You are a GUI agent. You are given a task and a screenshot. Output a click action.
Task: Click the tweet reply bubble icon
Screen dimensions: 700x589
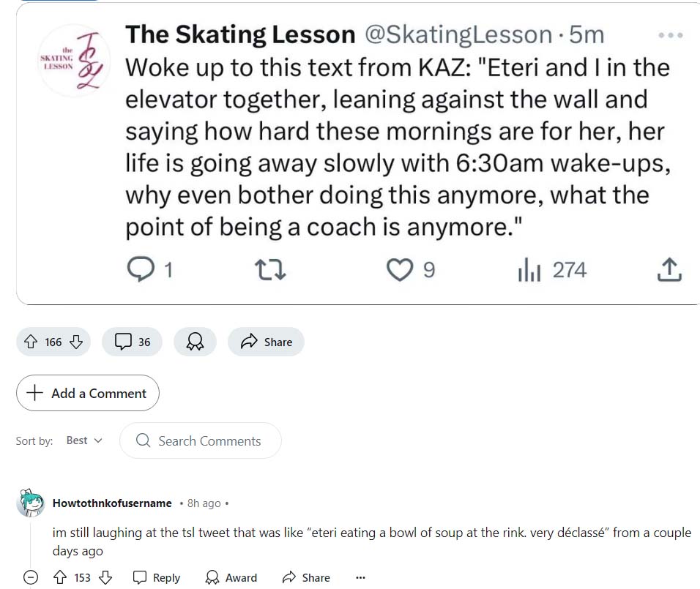(139, 271)
